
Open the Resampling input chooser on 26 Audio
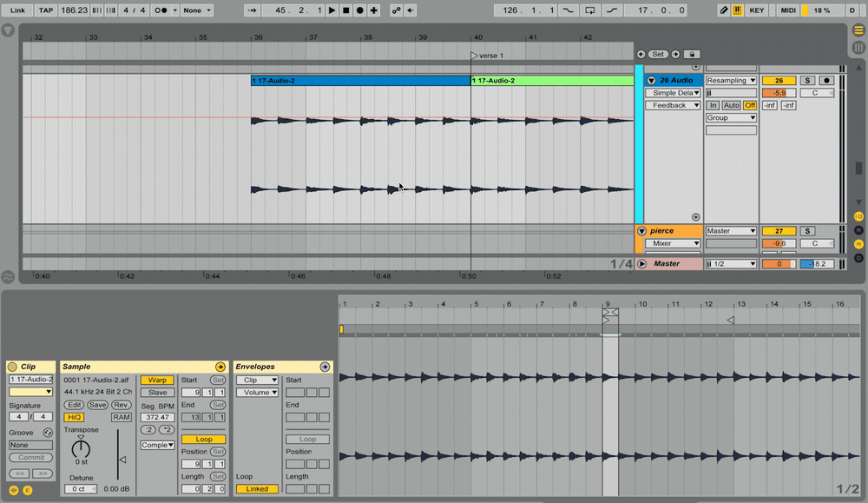732,80
